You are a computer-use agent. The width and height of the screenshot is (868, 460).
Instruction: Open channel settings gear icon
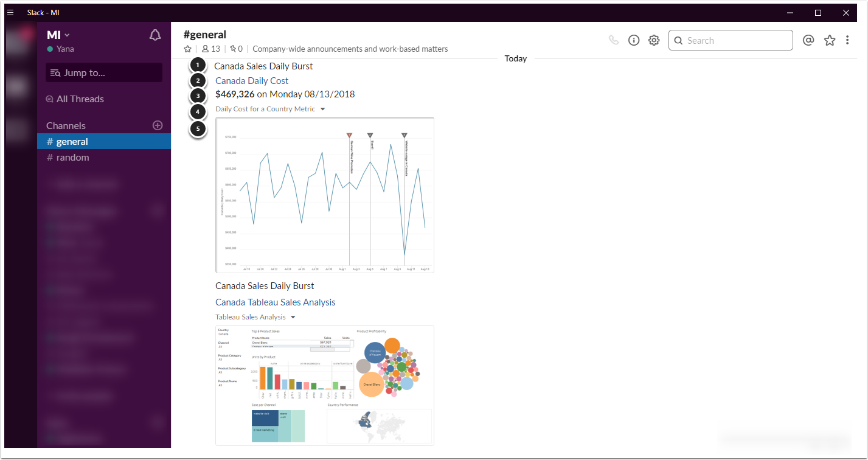click(x=654, y=40)
